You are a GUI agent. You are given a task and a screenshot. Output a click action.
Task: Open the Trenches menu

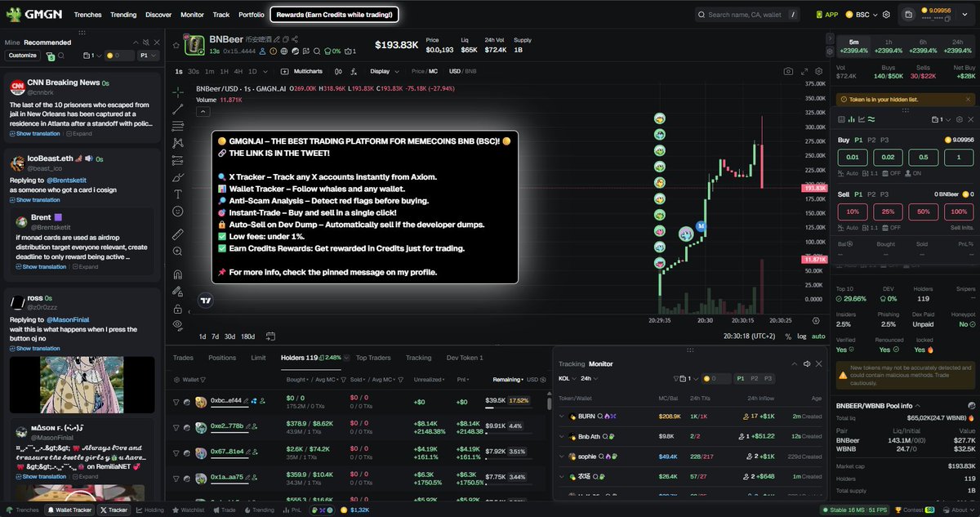87,15
